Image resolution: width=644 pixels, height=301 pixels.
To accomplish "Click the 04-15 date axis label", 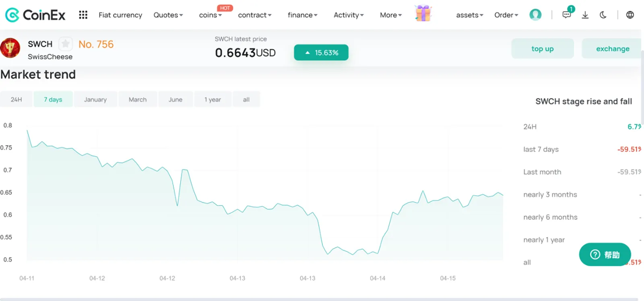I will [448, 278].
